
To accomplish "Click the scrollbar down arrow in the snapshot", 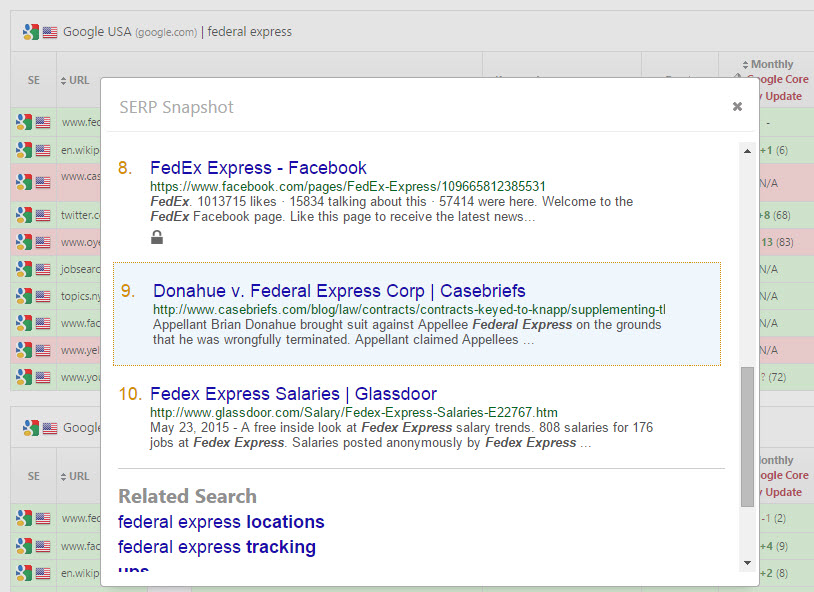I will (x=747, y=563).
